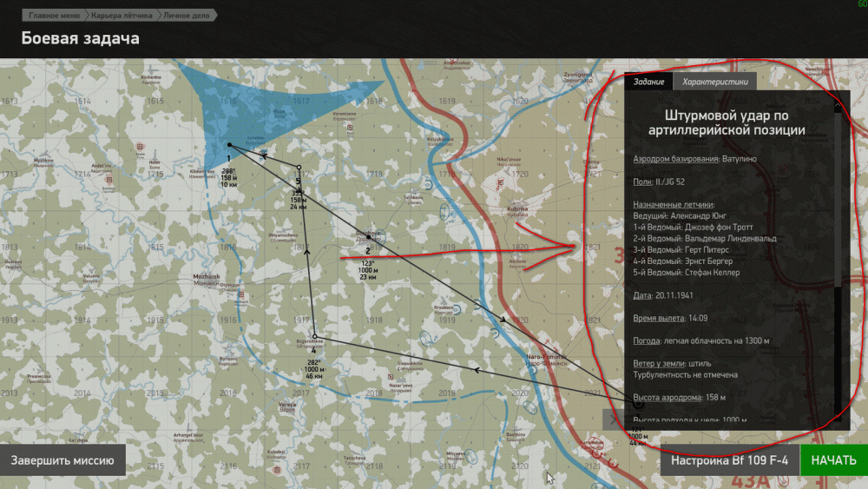Click the Аэродром базирования label
Viewport: 868px width, 489px height.
point(675,159)
